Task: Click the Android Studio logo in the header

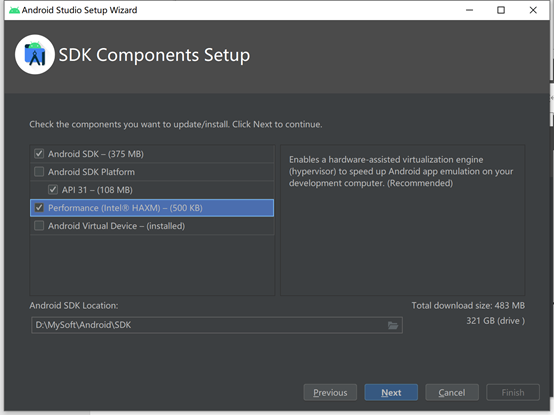Action: tap(35, 54)
